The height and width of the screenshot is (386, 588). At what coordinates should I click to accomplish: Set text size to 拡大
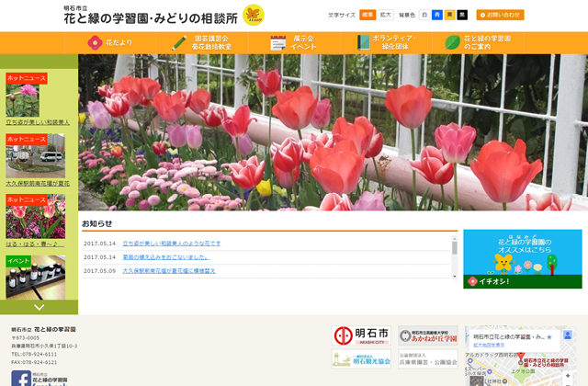[386, 15]
